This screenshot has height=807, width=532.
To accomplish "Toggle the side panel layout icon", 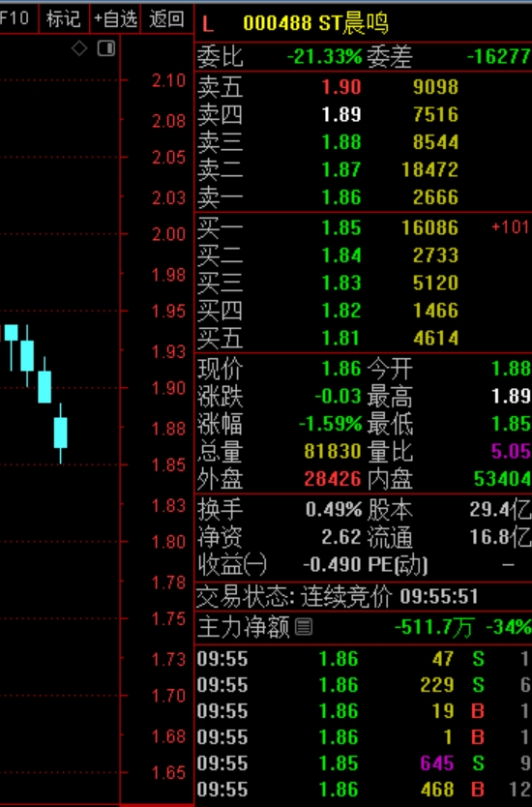I will click(106, 49).
